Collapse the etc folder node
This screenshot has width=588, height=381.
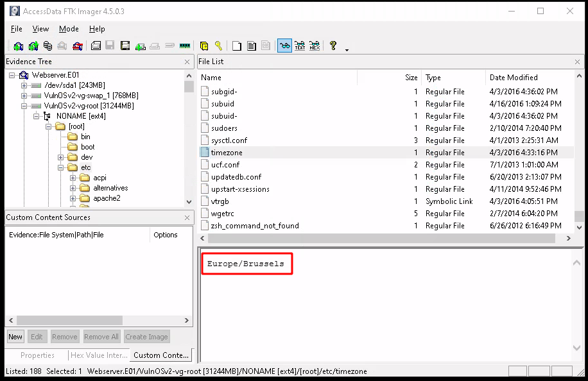click(x=61, y=168)
